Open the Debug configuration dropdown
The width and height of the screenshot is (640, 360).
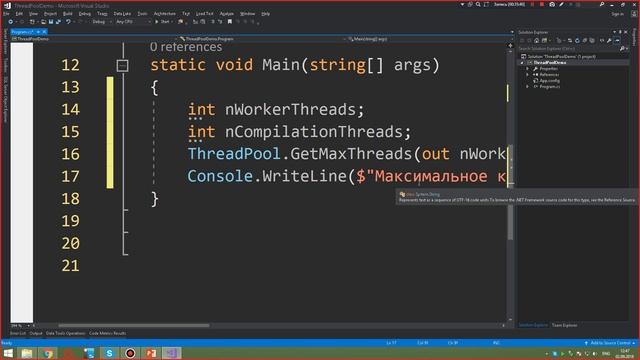102,22
